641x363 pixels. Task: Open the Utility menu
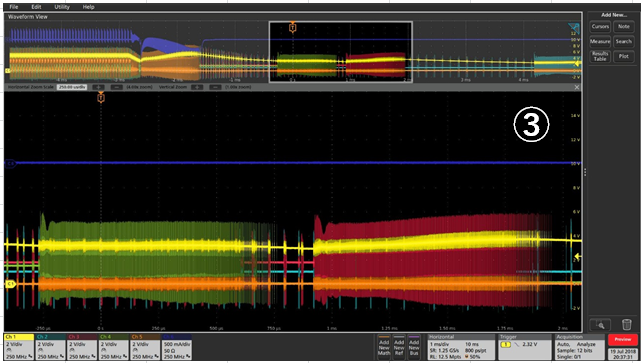click(x=62, y=7)
